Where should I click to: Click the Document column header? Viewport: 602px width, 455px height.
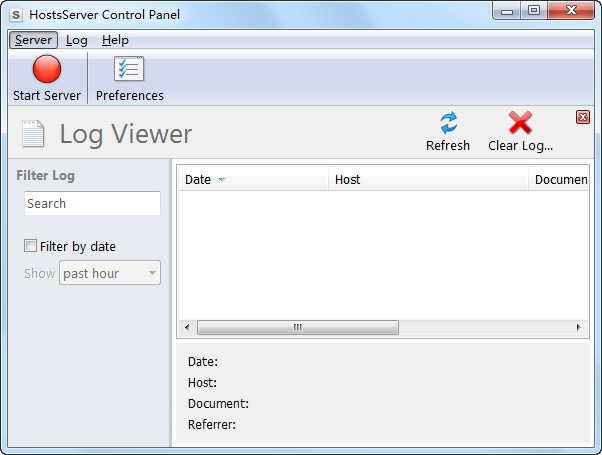click(x=559, y=180)
